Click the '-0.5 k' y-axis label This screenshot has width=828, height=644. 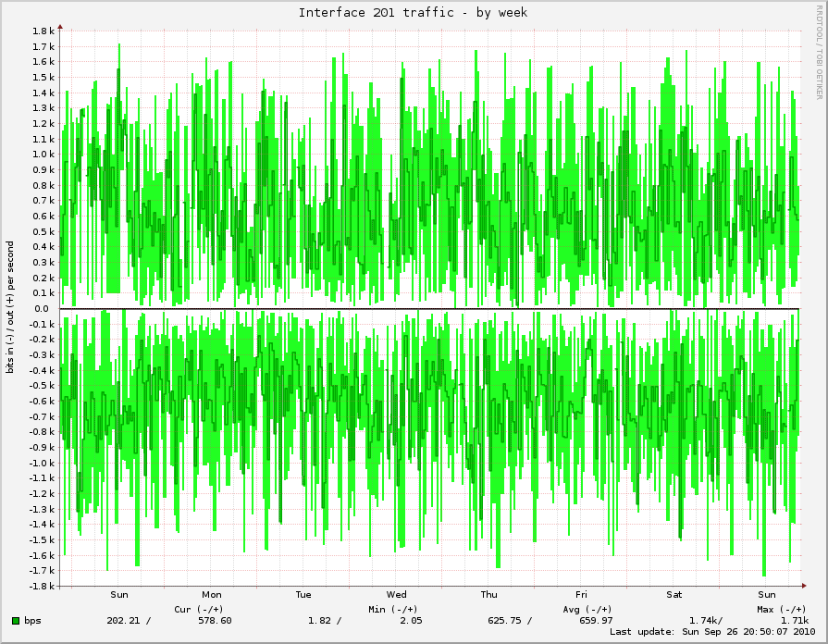(42, 386)
